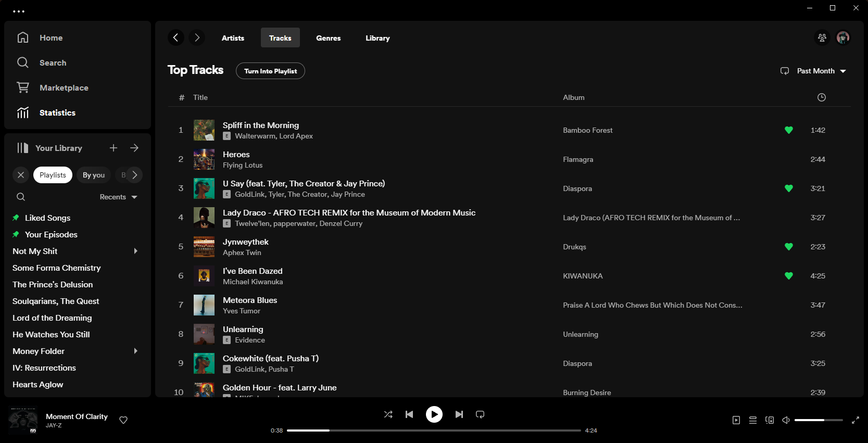Open the Drukqs album link

click(x=574, y=247)
